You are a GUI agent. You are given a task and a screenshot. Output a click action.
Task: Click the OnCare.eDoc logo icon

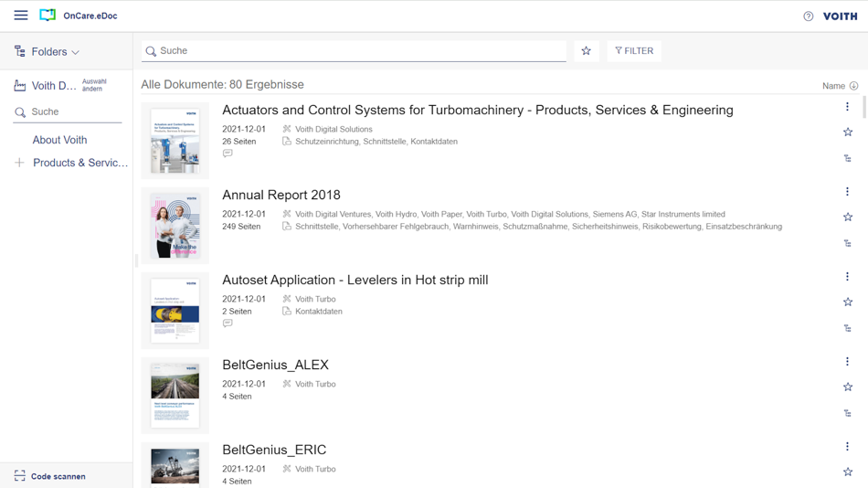tap(48, 15)
